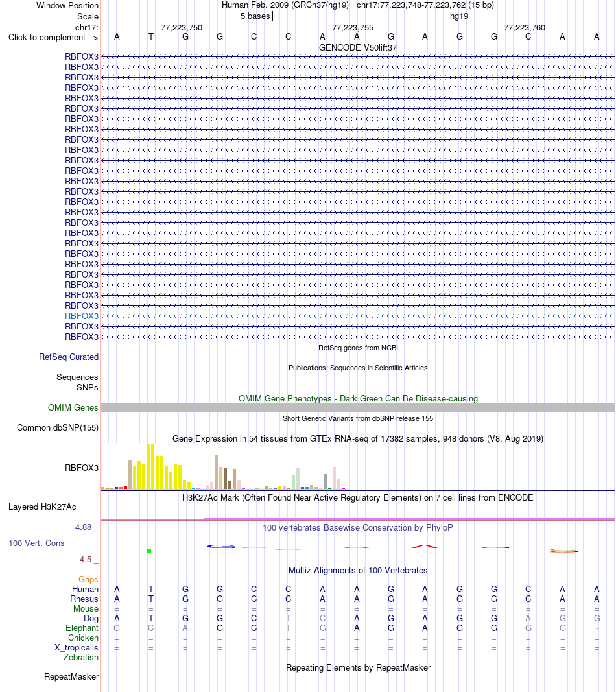Click the Common dbSNP(155) track label

coord(57,427)
